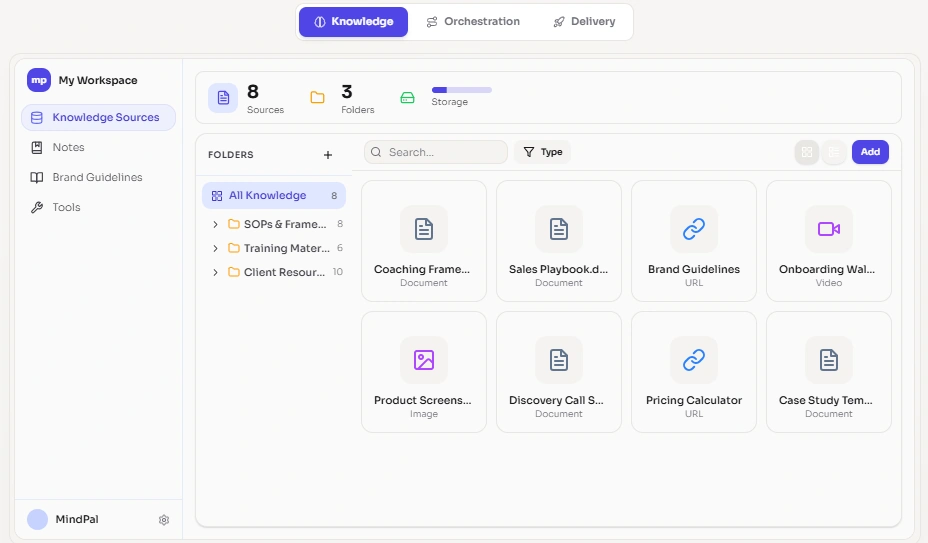928x543 pixels.
Task: Switch to list view
Action: (834, 152)
